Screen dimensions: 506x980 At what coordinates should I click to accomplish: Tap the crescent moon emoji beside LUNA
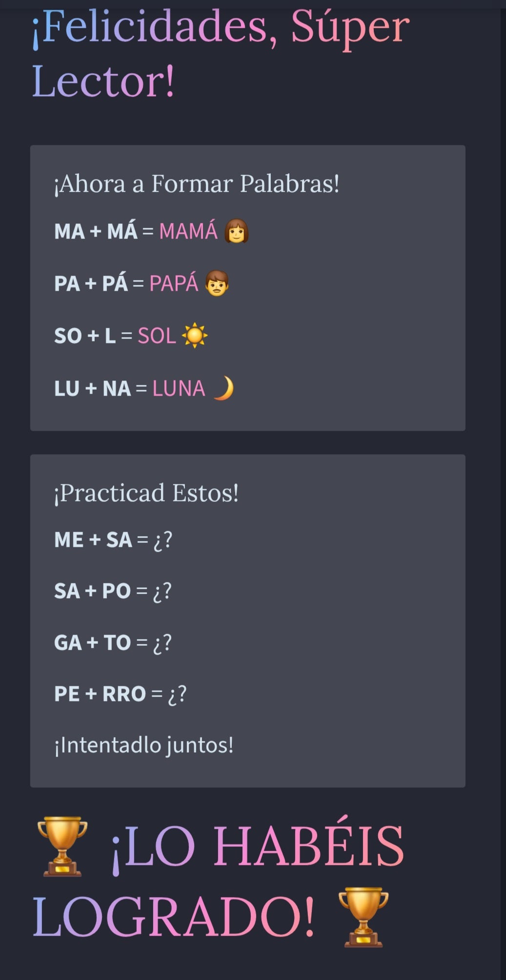pos(223,388)
